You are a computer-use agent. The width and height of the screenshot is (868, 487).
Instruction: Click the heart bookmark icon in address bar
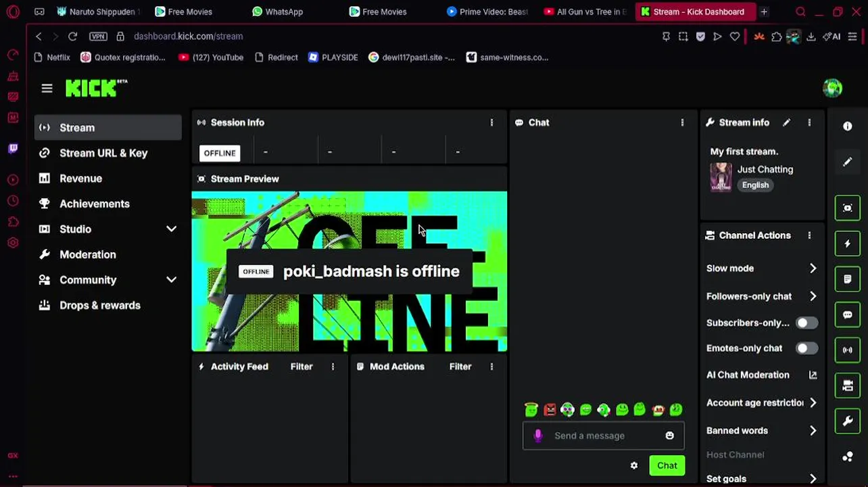(735, 37)
